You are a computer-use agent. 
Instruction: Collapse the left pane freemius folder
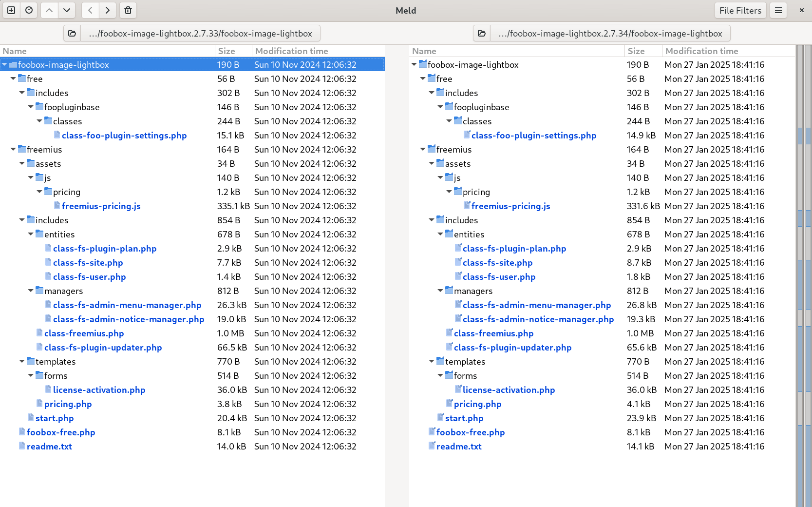pos(13,150)
